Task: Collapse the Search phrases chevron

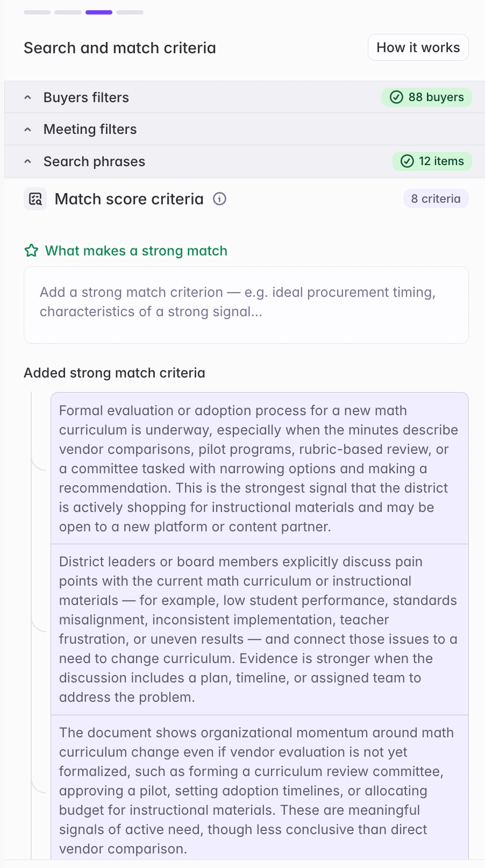Action: tap(28, 161)
